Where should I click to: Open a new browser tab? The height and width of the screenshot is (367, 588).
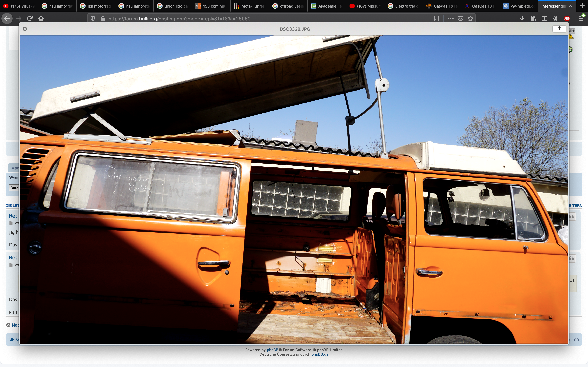(582, 6)
